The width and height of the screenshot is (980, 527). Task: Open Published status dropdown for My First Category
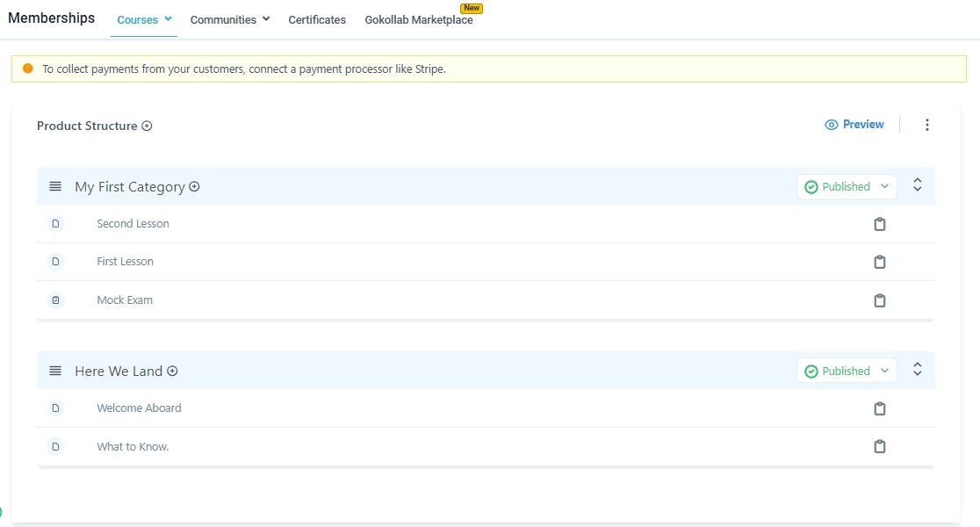click(x=847, y=186)
